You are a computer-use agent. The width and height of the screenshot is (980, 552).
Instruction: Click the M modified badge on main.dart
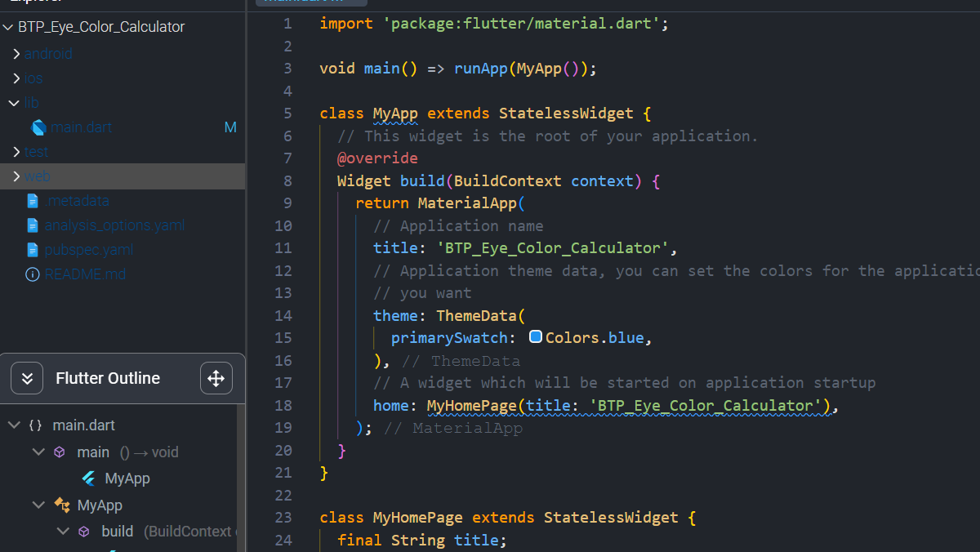[230, 127]
